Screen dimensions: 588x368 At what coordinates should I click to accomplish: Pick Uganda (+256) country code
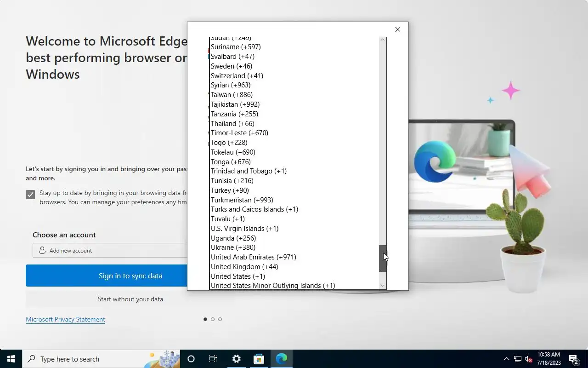(x=294, y=238)
